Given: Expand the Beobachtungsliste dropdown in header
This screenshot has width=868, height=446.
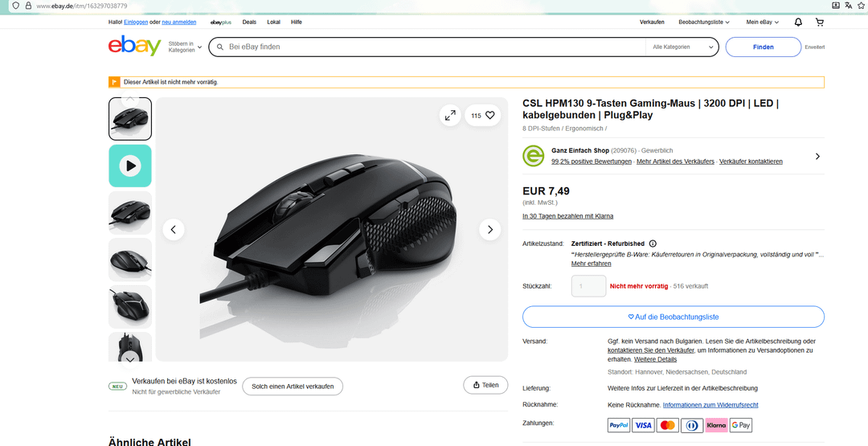Looking at the screenshot, I should 703,23.
